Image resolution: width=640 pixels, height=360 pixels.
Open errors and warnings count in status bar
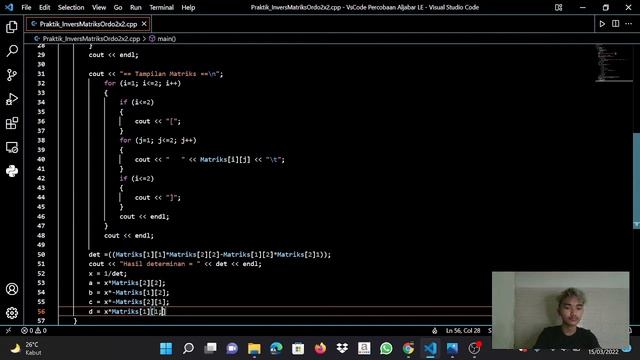[33, 331]
